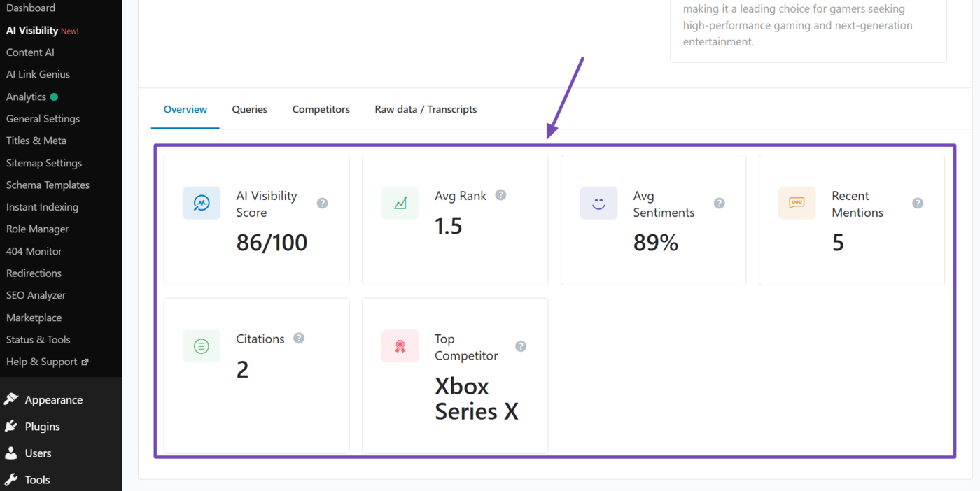
Task: Click the red New! badge label
Action: click(70, 31)
